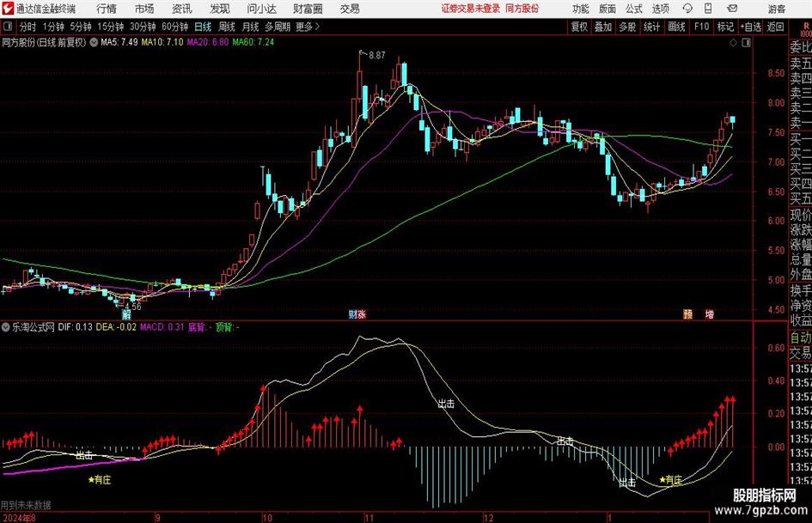
Task: Open the mail envelope icon
Action: tap(732, 9)
